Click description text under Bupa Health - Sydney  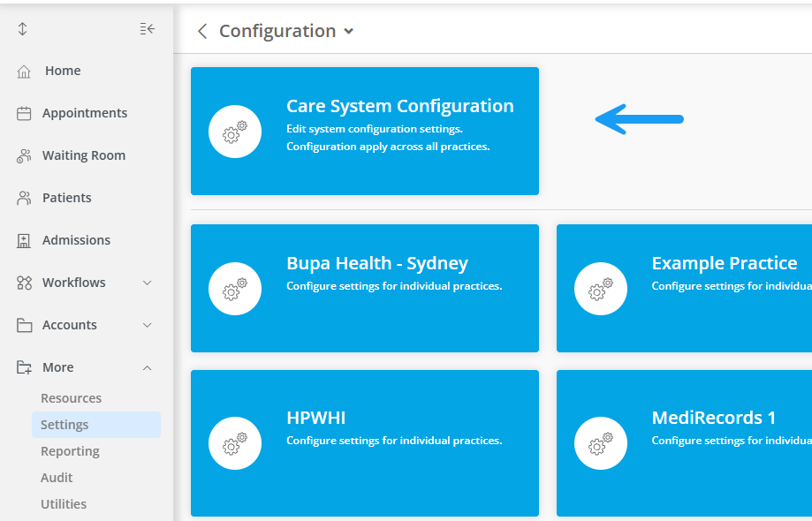(394, 286)
